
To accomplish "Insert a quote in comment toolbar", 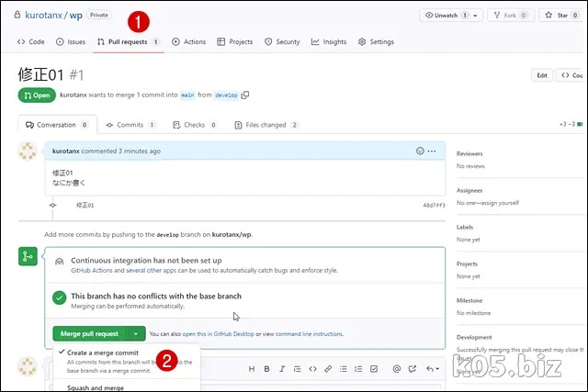I will point(298,369).
